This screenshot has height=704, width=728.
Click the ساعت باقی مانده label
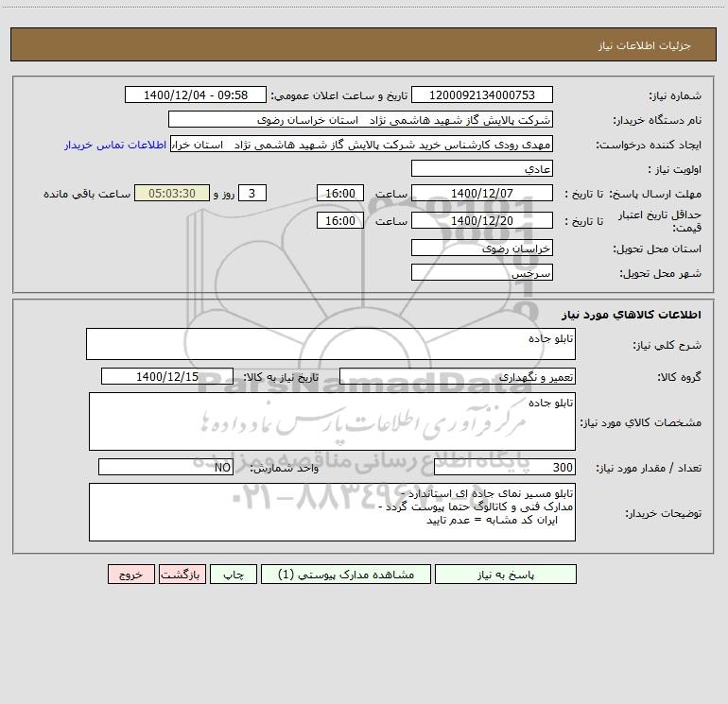pyautogui.click(x=87, y=194)
